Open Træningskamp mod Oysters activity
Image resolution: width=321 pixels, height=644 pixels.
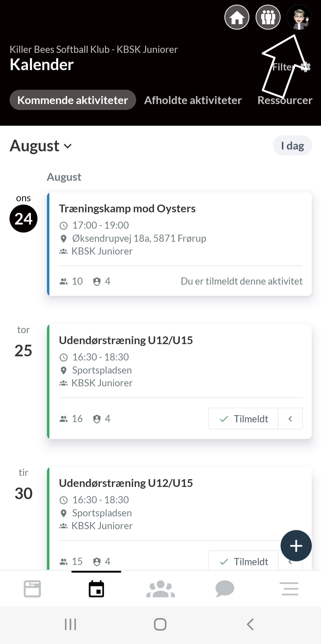(179, 244)
